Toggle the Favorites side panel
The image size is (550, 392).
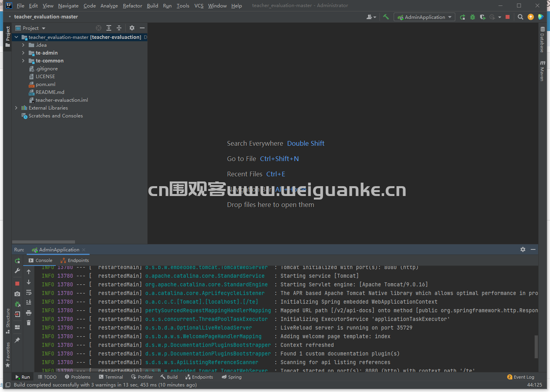[x=7, y=355]
